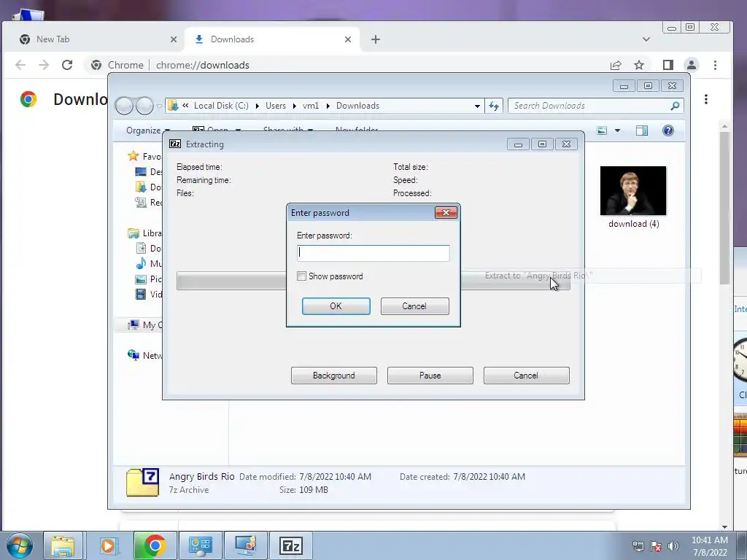
Task: Click the Explorer Forward navigation button
Action: pos(145,106)
